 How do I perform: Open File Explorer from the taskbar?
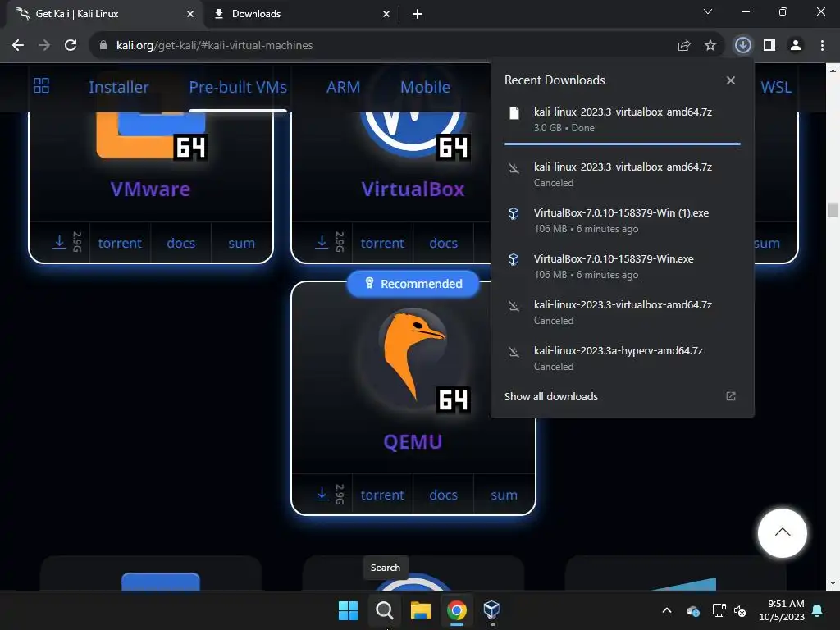[x=421, y=610]
